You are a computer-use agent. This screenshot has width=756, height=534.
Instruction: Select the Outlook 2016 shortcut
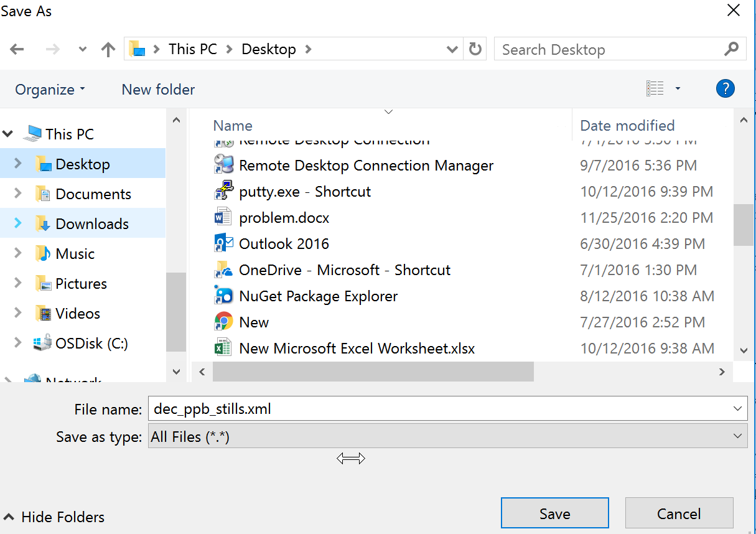tap(284, 243)
